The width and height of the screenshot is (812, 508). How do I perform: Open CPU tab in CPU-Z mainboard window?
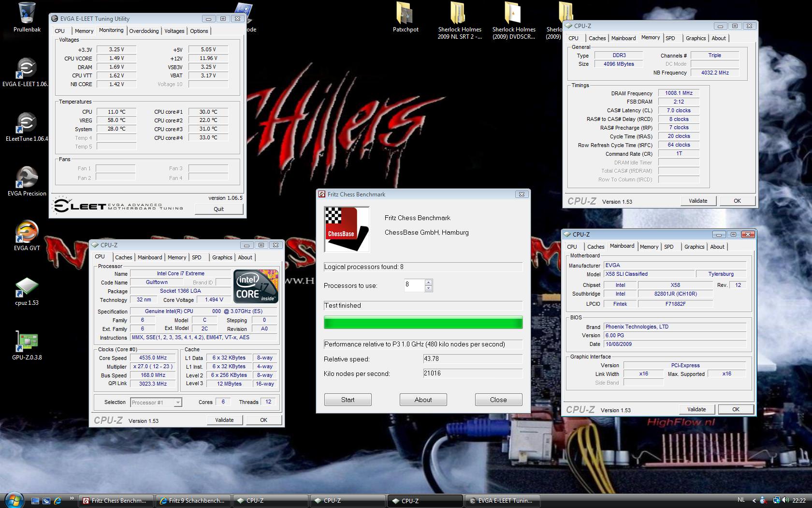click(x=572, y=247)
